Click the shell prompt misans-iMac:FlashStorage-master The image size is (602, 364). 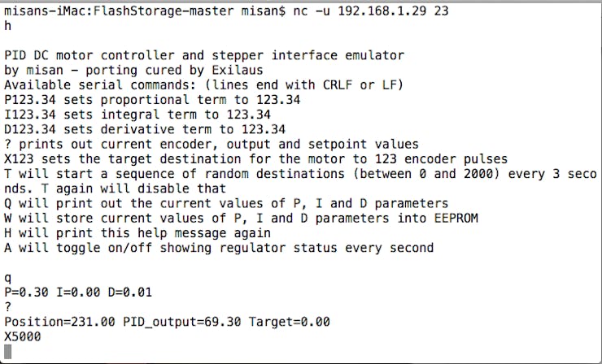119,11
